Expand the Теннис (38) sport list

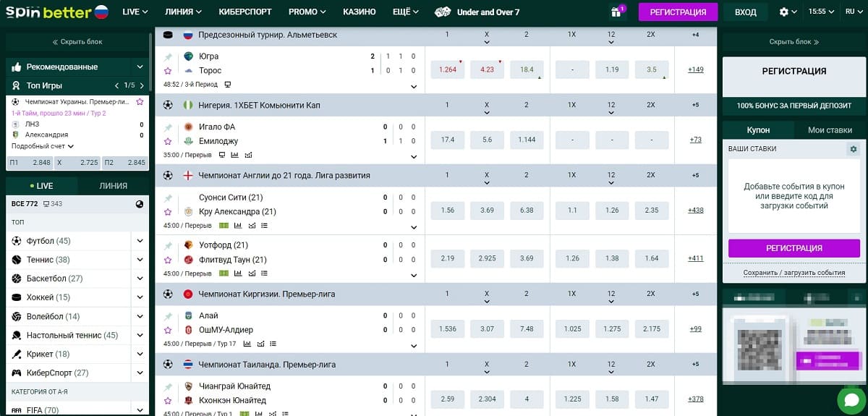point(140,260)
